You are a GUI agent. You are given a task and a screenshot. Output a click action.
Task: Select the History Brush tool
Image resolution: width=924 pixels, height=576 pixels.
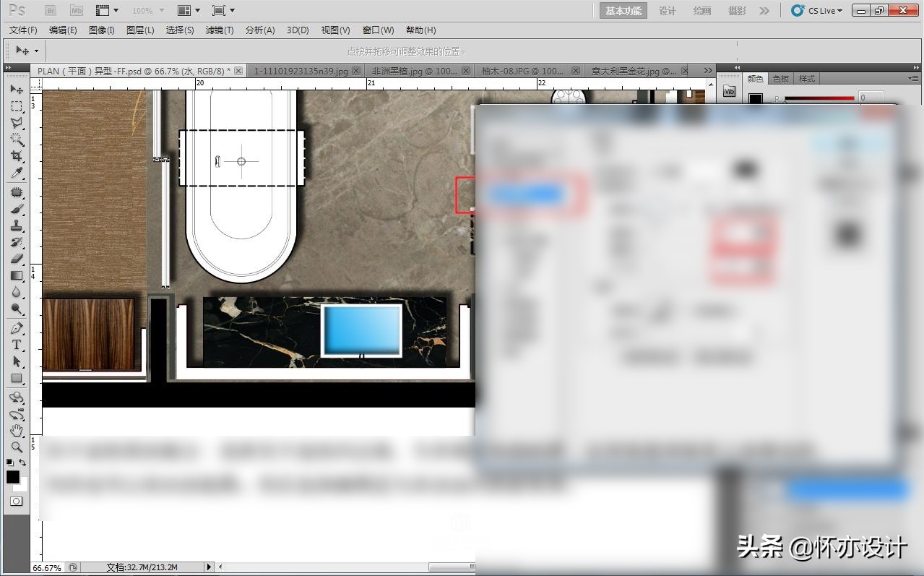(17, 243)
